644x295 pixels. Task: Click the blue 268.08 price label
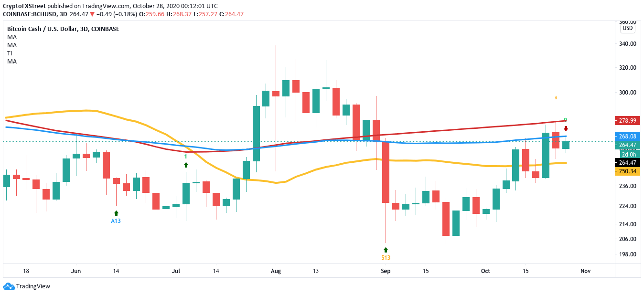(629, 137)
